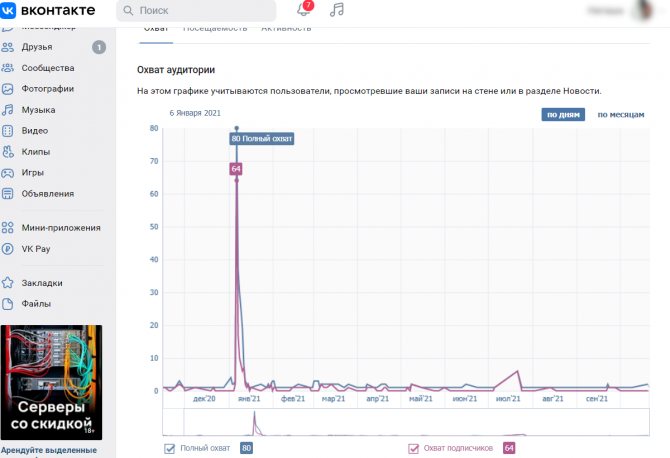This screenshot has width=670, height=458.
Task: Open Сообщества communities icon
Action: click(8, 68)
